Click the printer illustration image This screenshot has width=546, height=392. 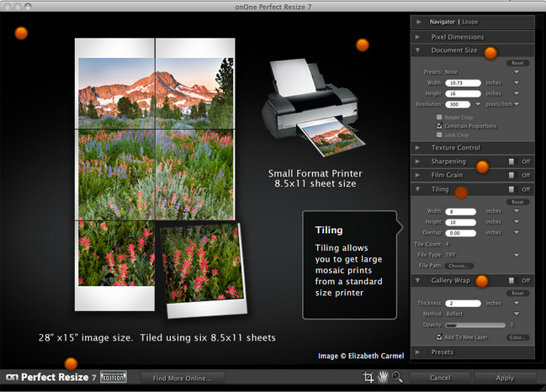pos(314,107)
